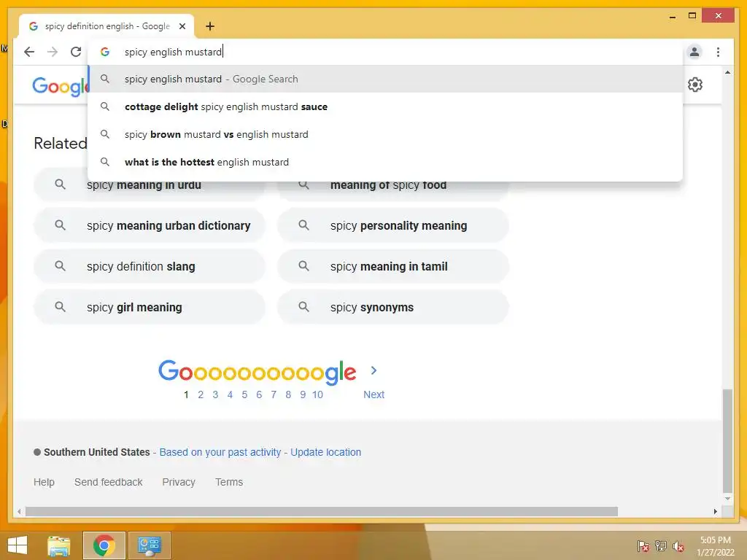Choose 'cottage delight spicy english mustard sauce' suggestion
747x560 pixels.
(x=385, y=106)
